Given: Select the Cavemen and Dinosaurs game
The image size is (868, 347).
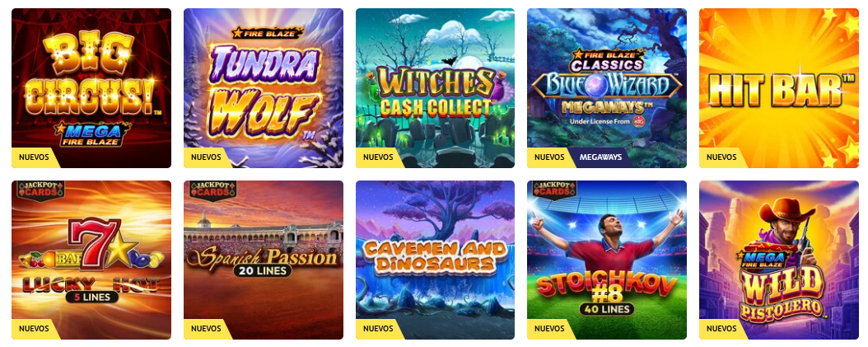Looking at the screenshot, I should (435, 260).
